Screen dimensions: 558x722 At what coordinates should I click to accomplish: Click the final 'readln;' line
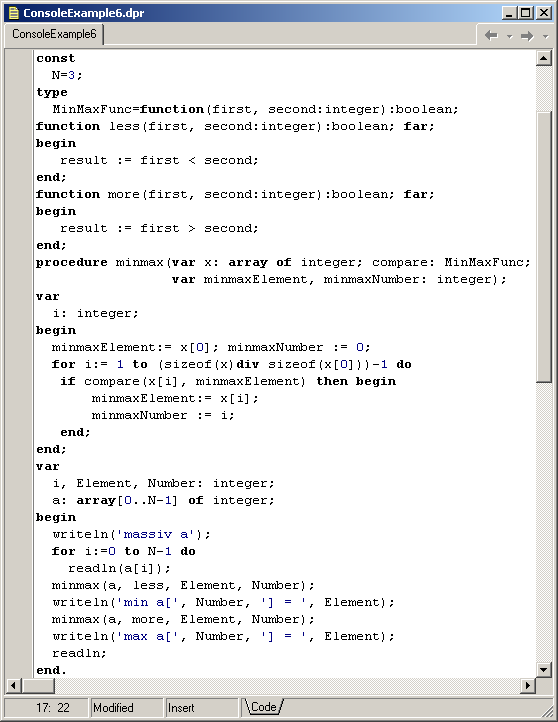point(79,653)
